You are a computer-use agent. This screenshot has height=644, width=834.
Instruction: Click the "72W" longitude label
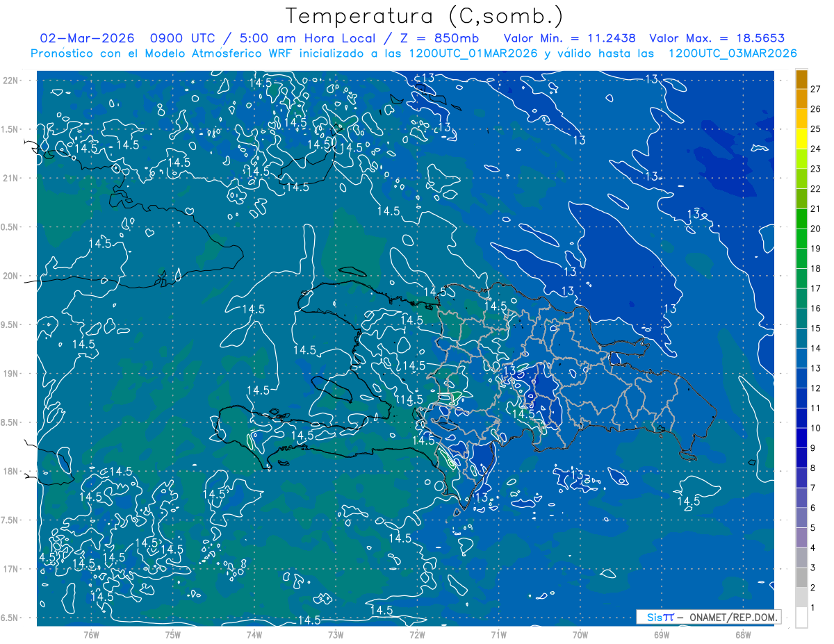(417, 635)
